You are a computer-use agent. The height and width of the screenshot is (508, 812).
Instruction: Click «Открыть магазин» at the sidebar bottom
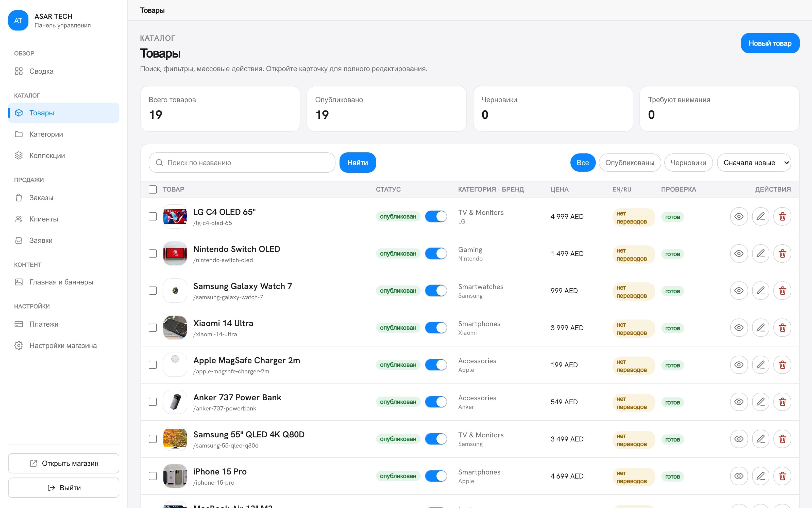[x=64, y=463]
